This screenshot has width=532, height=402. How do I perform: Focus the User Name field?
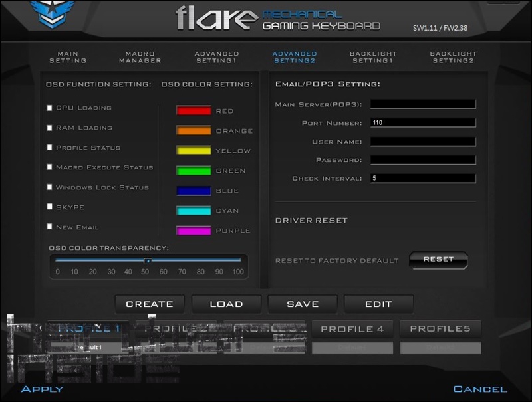[423, 142]
